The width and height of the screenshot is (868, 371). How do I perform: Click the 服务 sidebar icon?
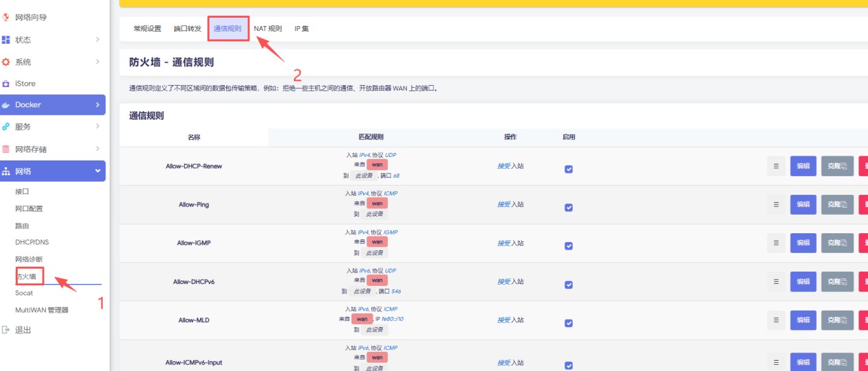[6, 127]
